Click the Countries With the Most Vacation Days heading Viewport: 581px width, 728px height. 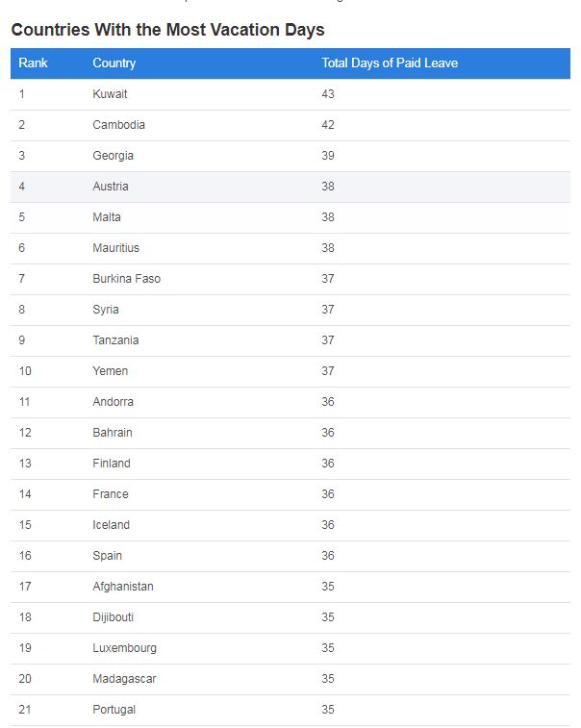tap(167, 30)
